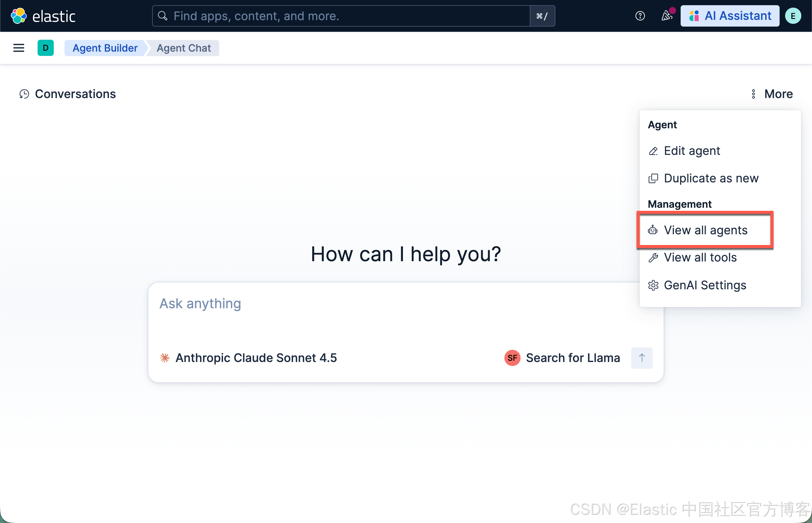Click the AI Assistant button
812x523 pixels.
[730, 16]
